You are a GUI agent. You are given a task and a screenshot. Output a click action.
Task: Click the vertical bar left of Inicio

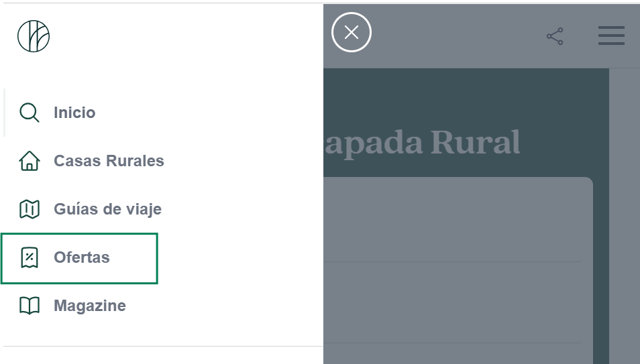(x=5, y=113)
